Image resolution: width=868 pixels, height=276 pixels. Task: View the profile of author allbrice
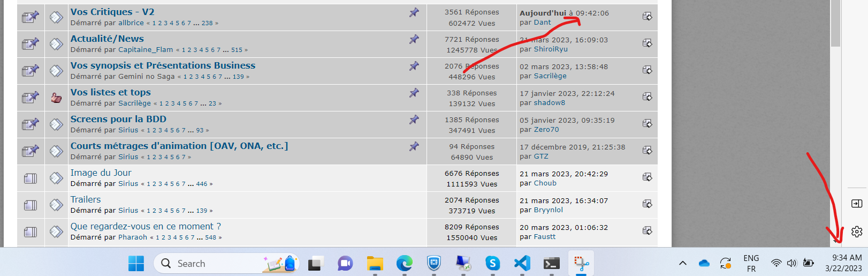[131, 23]
